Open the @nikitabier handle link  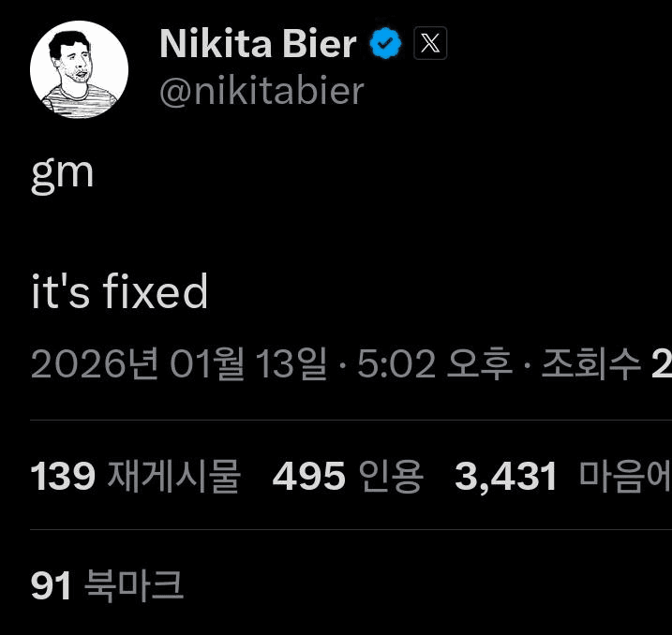261,92
